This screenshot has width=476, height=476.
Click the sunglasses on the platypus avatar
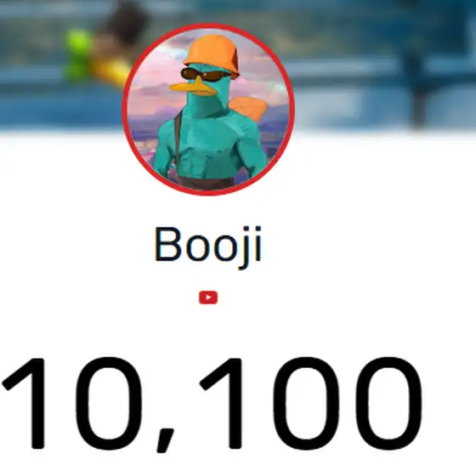point(204,74)
